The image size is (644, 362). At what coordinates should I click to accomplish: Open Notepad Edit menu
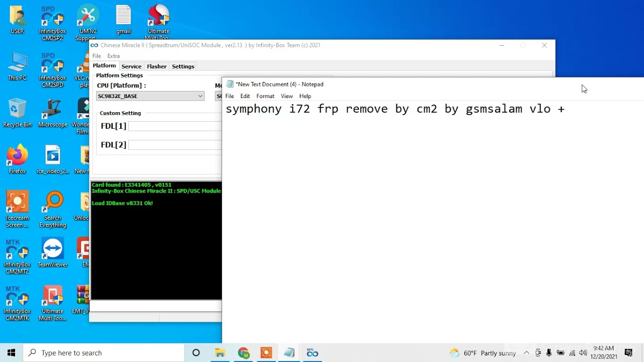(x=245, y=96)
